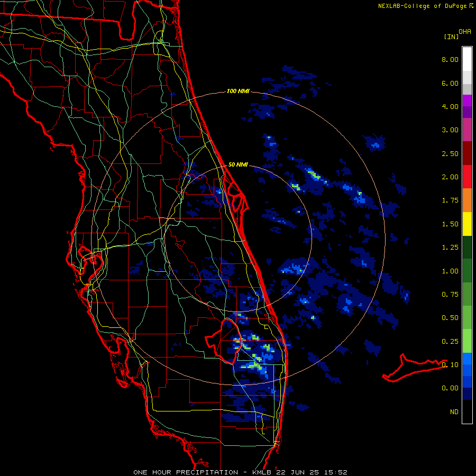Click the 1.00 legend value
The width and height of the screenshot is (476, 476).
click(450, 271)
